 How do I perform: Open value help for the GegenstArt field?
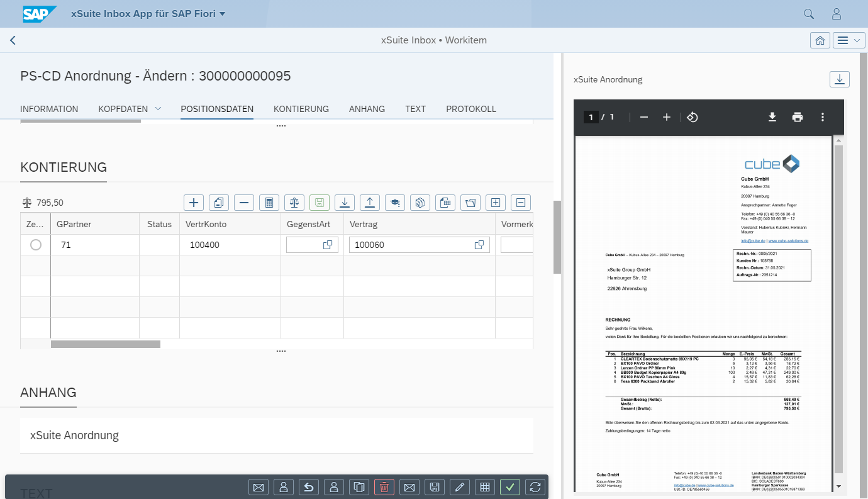pos(328,245)
